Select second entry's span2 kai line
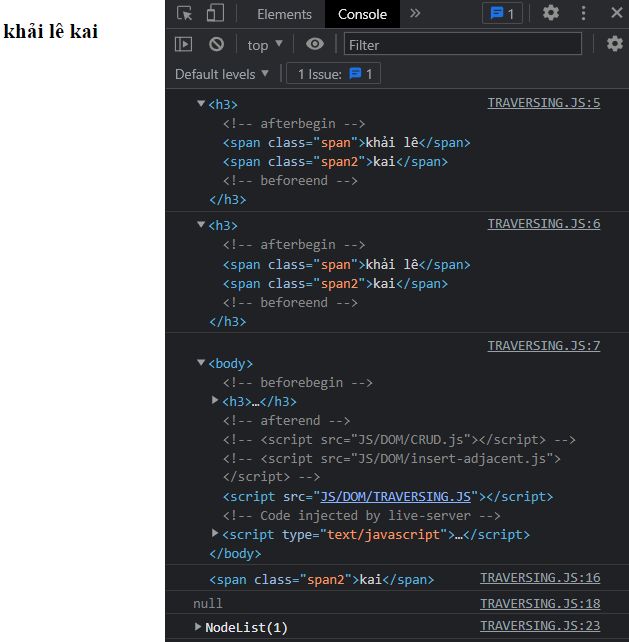The height and width of the screenshot is (642, 629). point(335,284)
